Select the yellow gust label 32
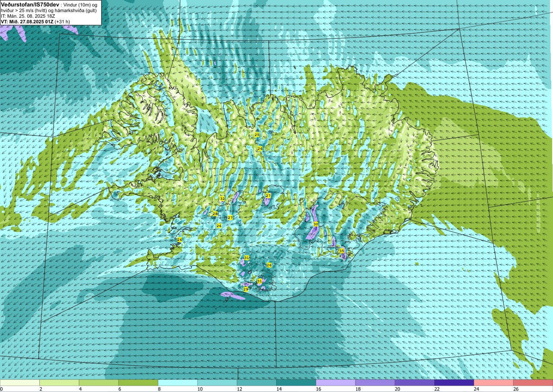 click(x=222, y=199)
